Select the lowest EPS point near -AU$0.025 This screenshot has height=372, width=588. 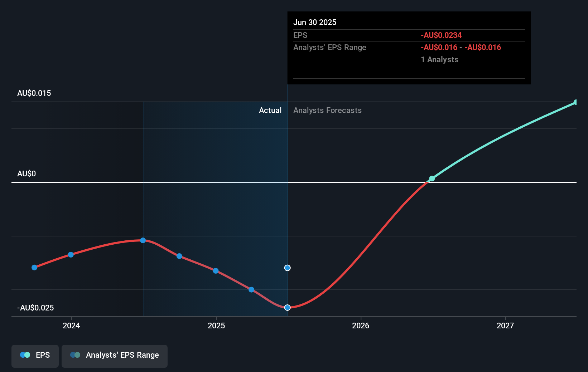(x=287, y=307)
